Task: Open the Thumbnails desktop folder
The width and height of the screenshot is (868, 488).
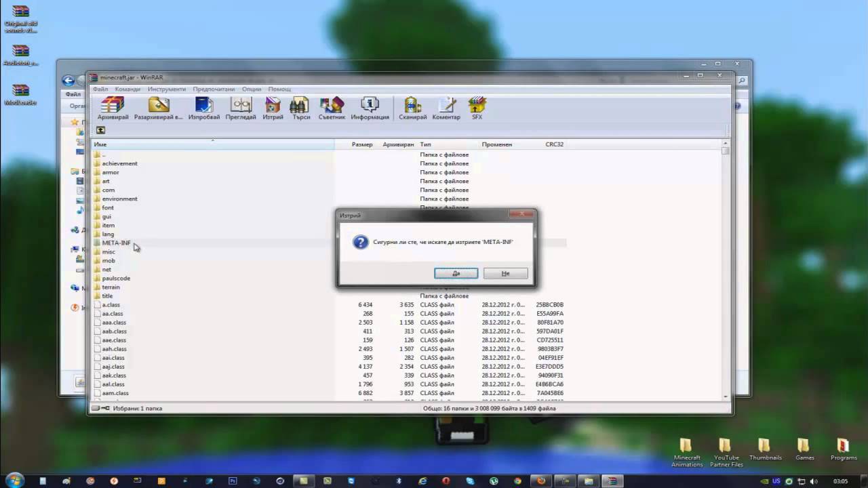Action: click(x=765, y=449)
